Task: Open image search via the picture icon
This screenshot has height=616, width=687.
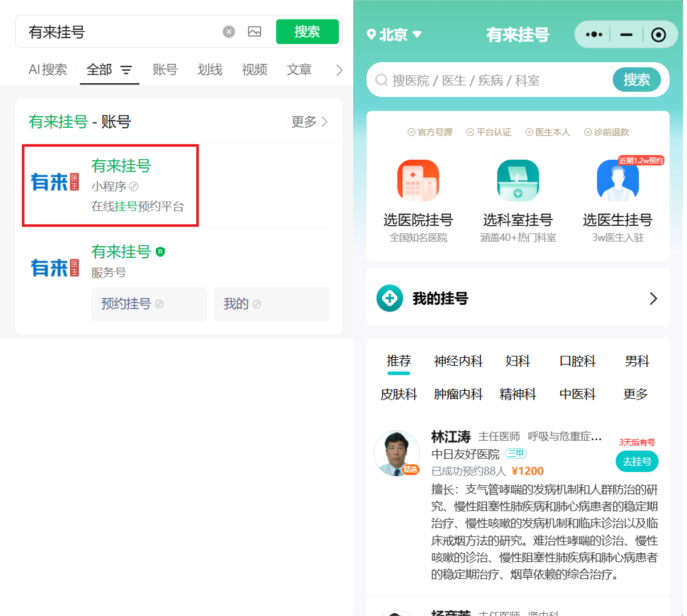Action: pyautogui.click(x=254, y=32)
